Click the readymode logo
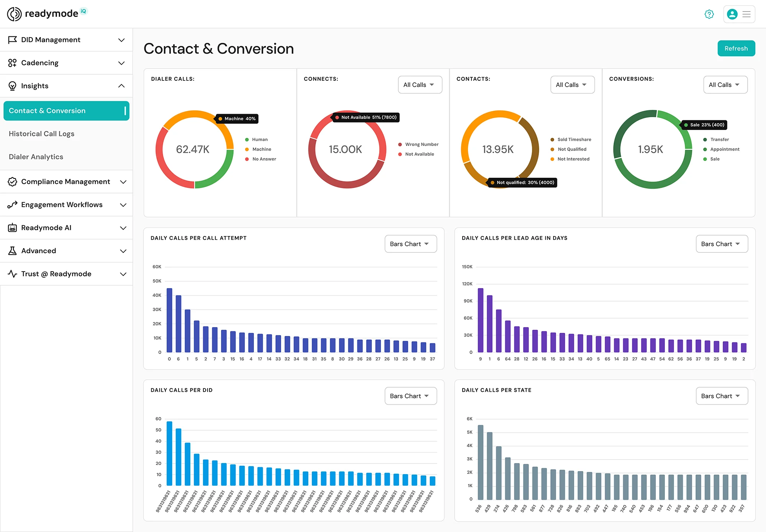 click(47, 14)
